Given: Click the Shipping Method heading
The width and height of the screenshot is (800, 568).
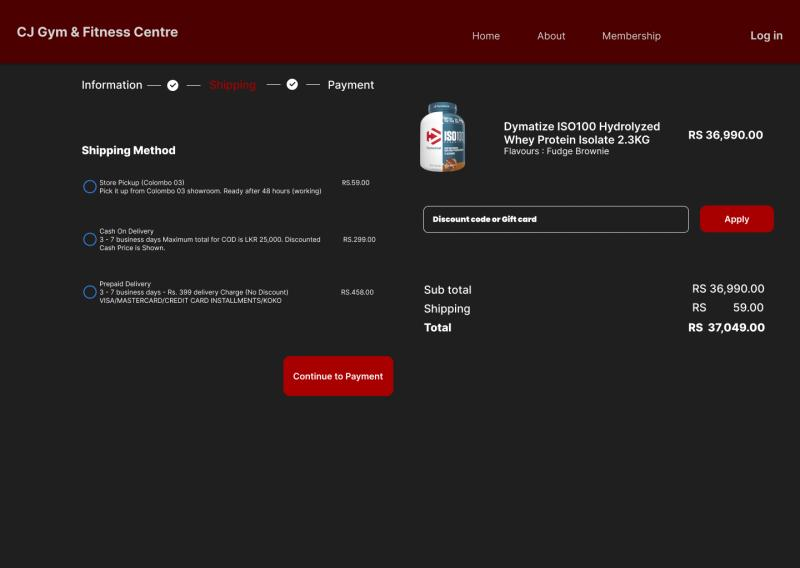Looking at the screenshot, I should pyautogui.click(x=129, y=151).
